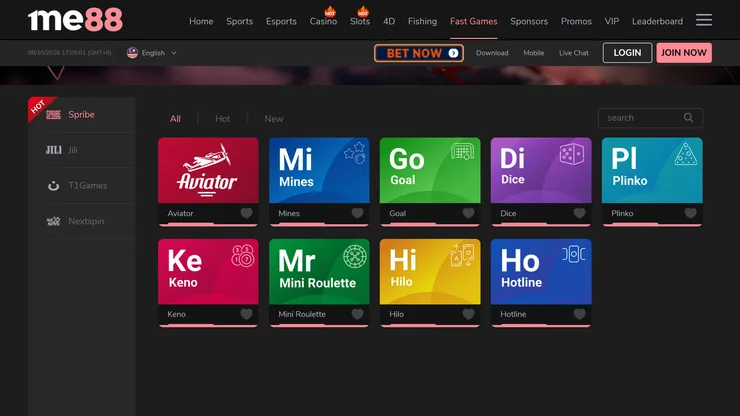Open the Promos menu item
The image size is (740, 416).
pos(576,21)
